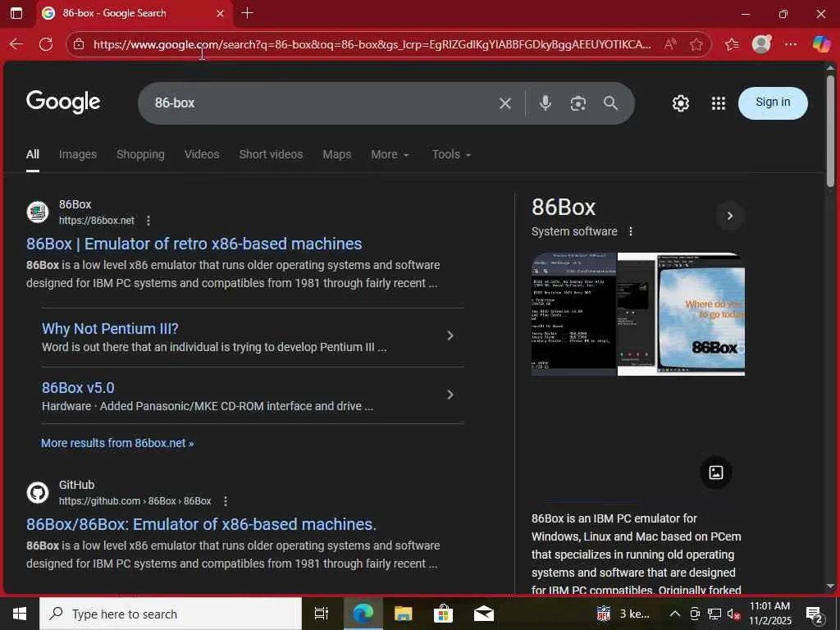The image size is (840, 630).
Task: Open the notification center icon
Action: [x=815, y=614]
